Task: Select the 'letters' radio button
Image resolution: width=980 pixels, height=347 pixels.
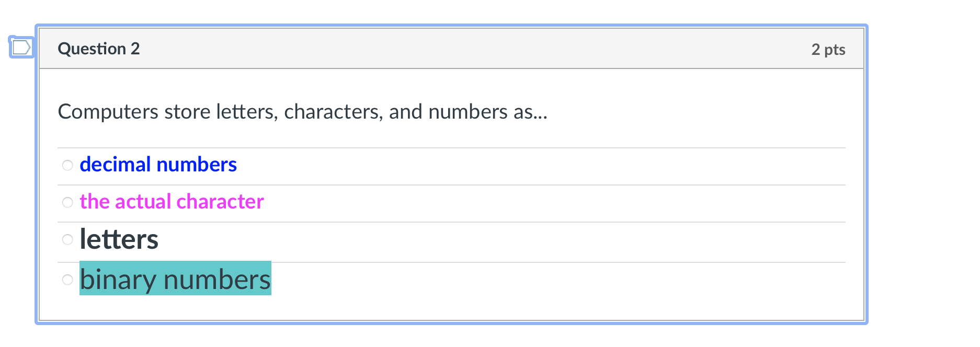Action: [x=67, y=239]
